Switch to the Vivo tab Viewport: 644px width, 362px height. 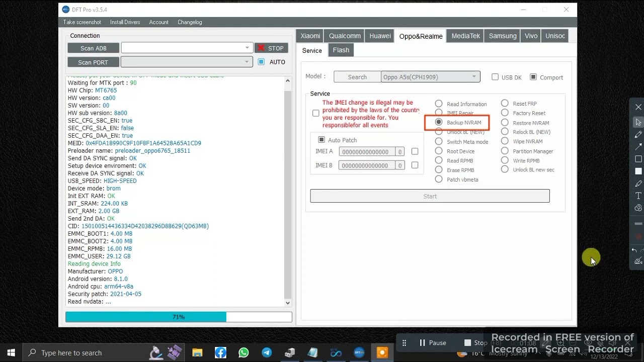[531, 36]
